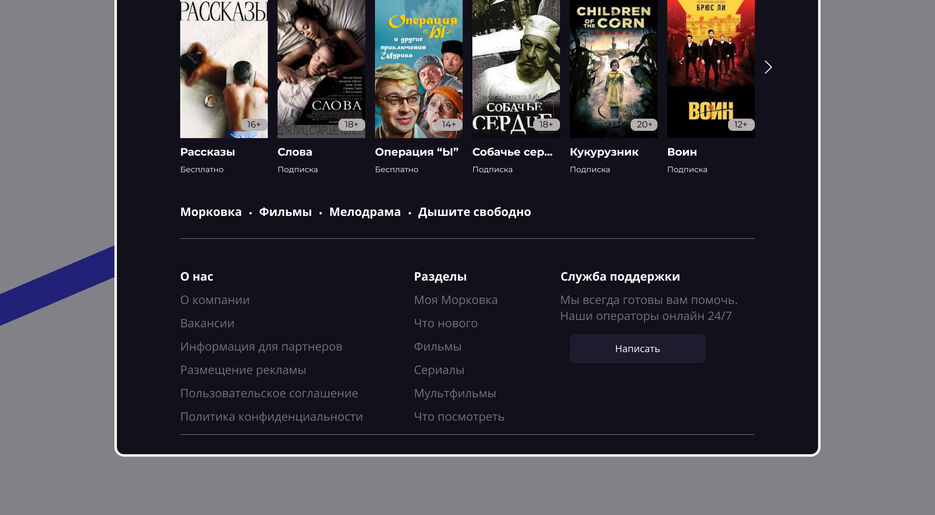The height and width of the screenshot is (515, 935).
Task: Select the Рассказы title text
Action: coord(208,152)
